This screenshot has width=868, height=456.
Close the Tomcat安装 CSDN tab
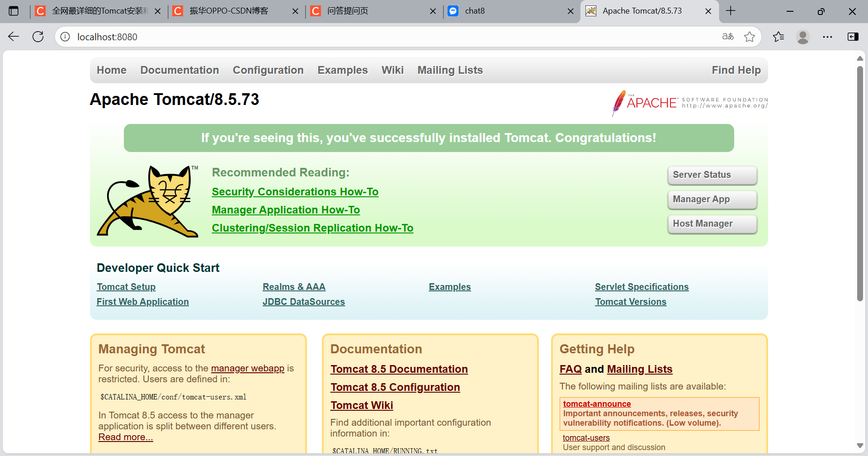coord(158,11)
